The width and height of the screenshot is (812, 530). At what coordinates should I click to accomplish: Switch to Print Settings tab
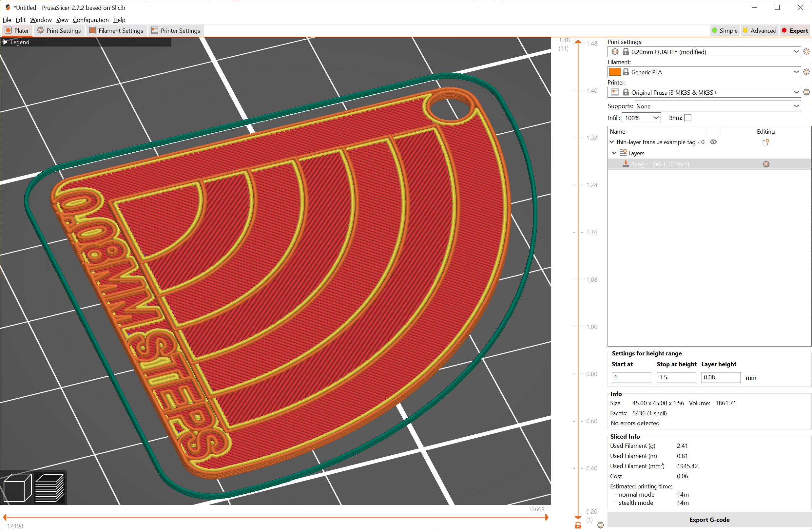[59, 31]
